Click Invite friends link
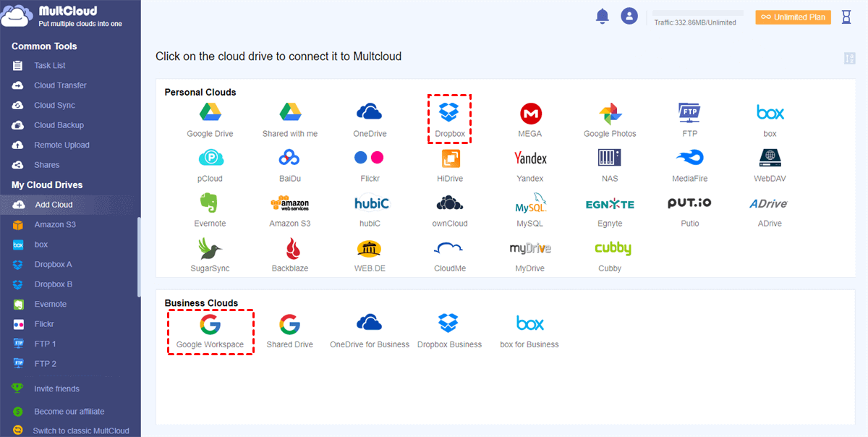This screenshot has height=437, width=868. 56,389
